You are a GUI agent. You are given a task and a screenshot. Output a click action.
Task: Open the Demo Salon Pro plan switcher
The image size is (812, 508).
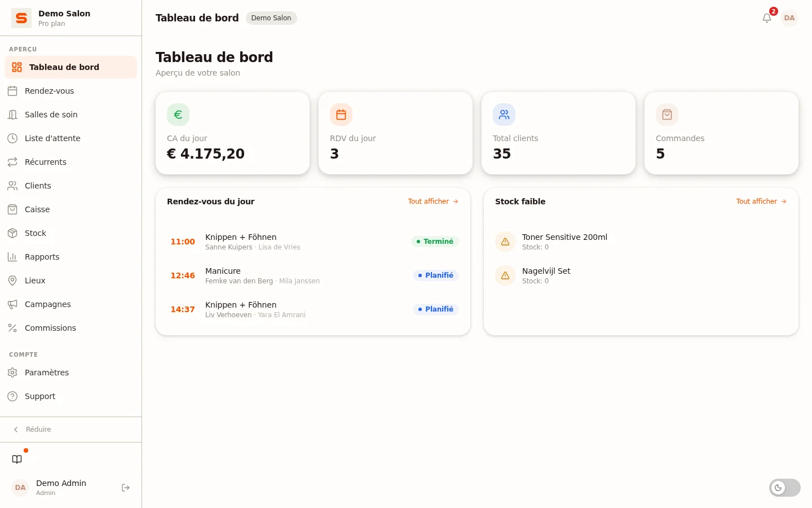71,18
